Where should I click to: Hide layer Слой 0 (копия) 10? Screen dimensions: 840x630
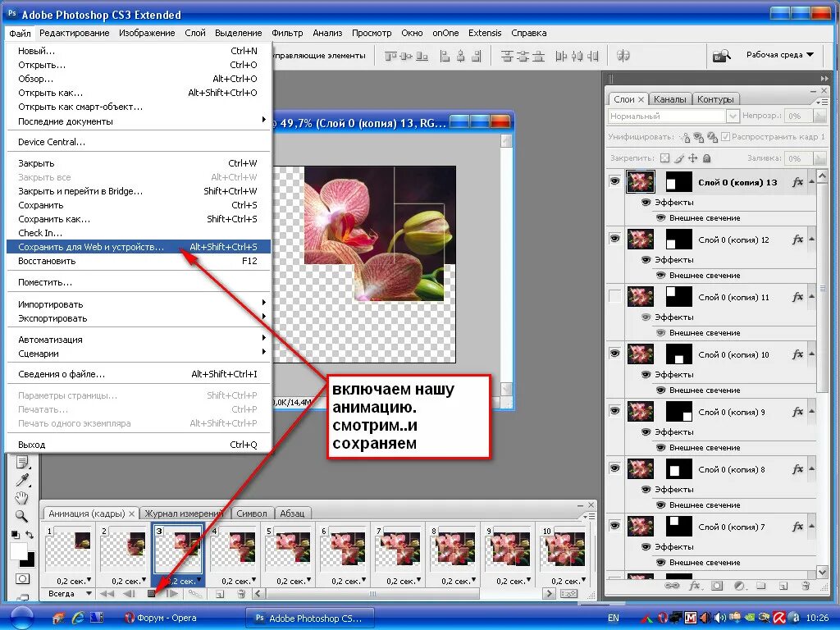click(615, 353)
